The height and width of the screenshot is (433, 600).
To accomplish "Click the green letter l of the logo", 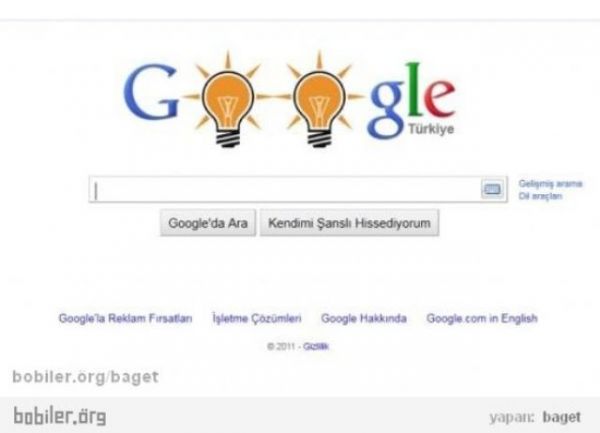I will tap(414, 89).
